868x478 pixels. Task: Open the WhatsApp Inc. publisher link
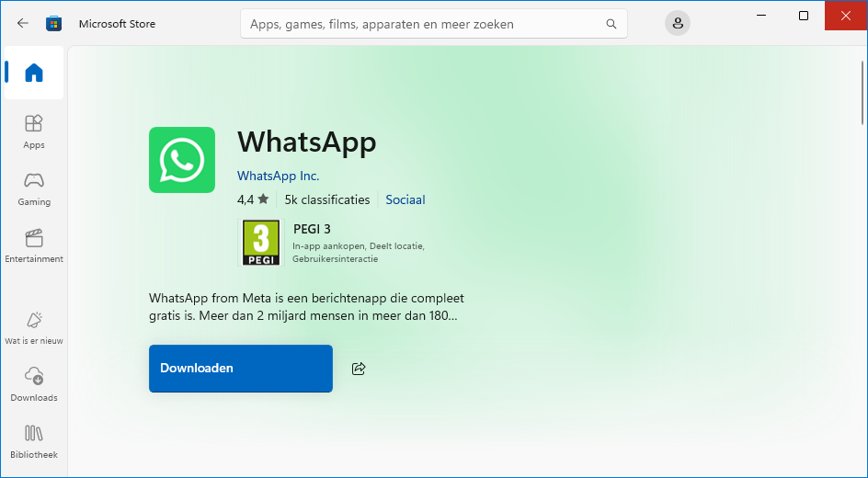278,176
